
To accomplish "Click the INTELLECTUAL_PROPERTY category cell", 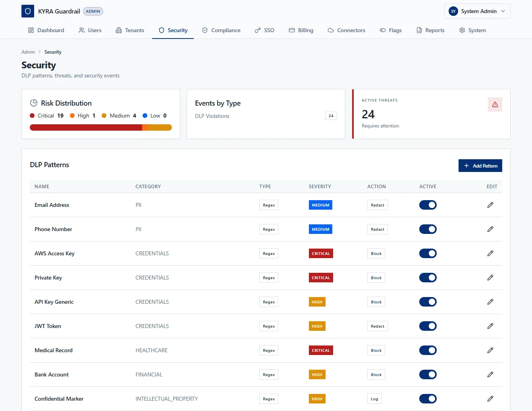I will [x=167, y=399].
